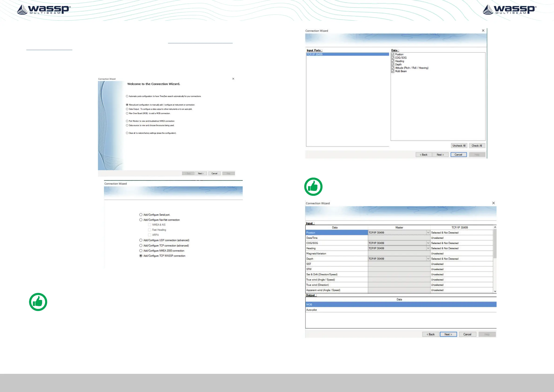
Task: Close the Welcome Connection Wizard window
Action: tap(233, 79)
